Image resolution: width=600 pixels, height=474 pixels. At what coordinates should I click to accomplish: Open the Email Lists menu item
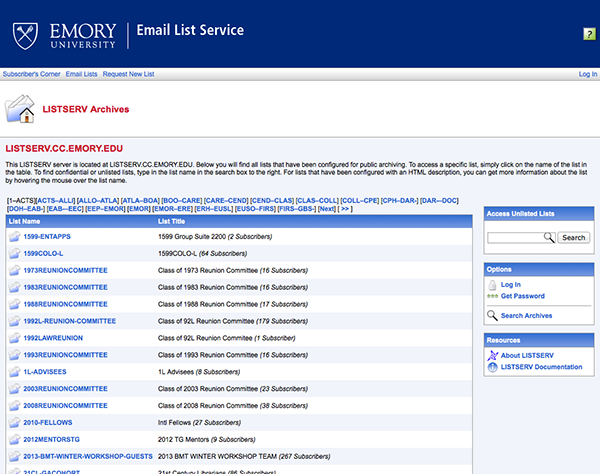[x=81, y=74]
